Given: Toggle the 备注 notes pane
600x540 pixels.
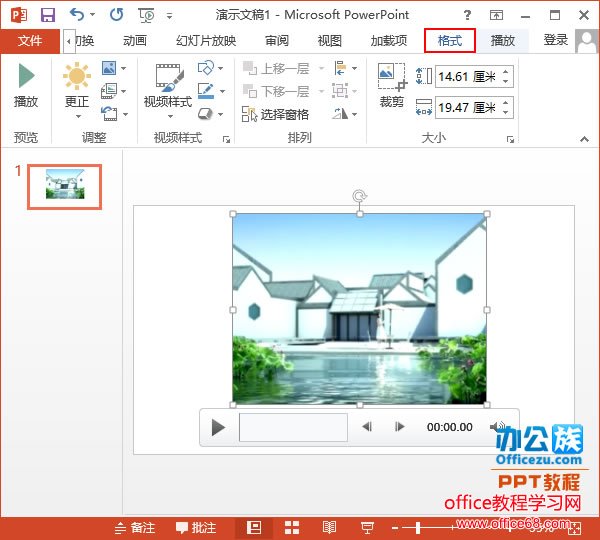Looking at the screenshot, I should (x=135, y=528).
